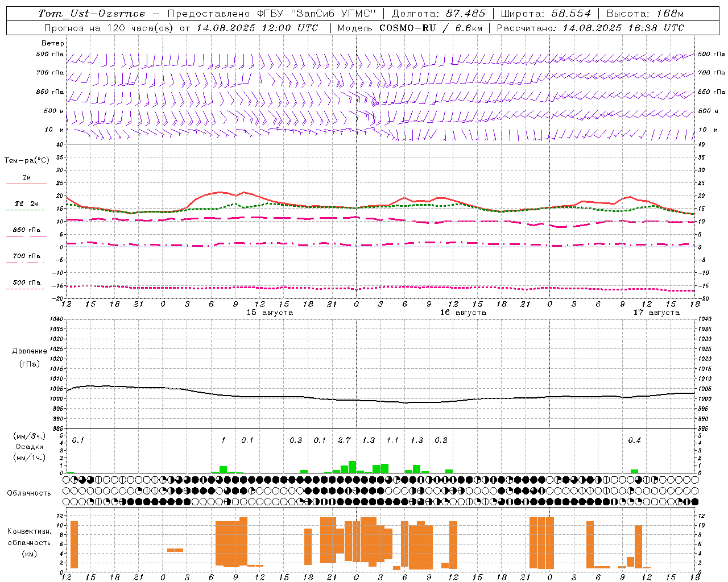The width and height of the screenshot is (728, 582).
Task: Click the 16 августа date label
Action: point(463,313)
